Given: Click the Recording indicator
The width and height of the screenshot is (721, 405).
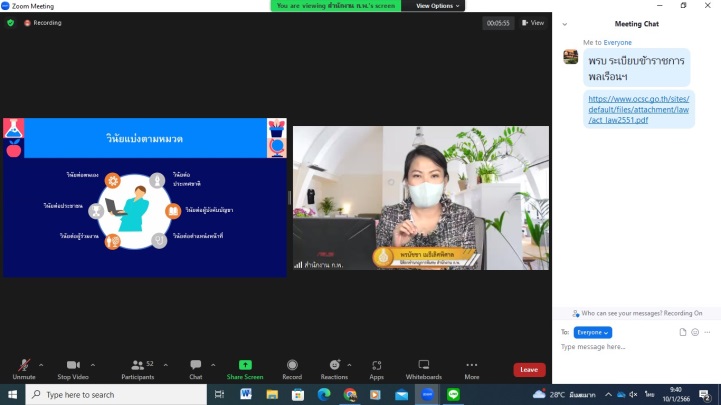Looking at the screenshot, I should point(43,23).
